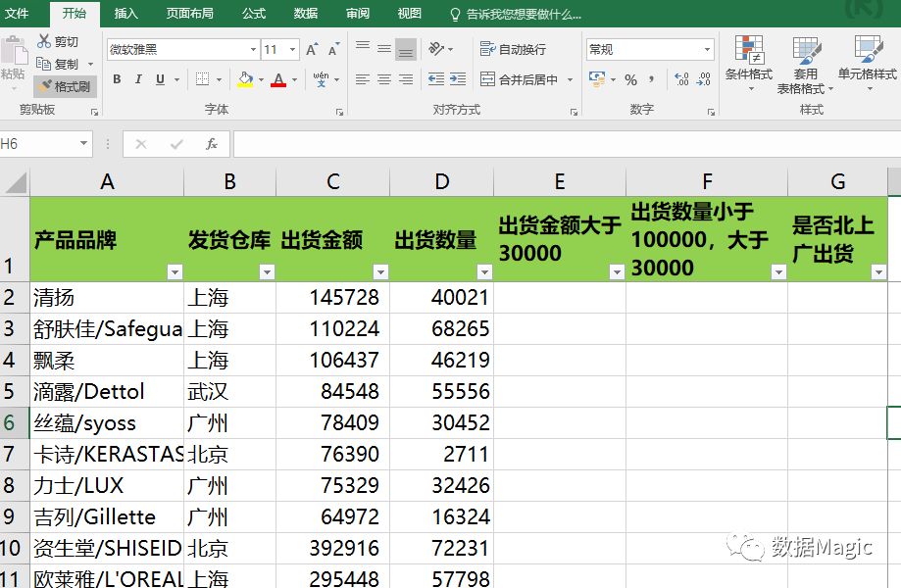Open Merge and Center dropdown arrow
The width and height of the screenshot is (901, 588).
pos(570,79)
